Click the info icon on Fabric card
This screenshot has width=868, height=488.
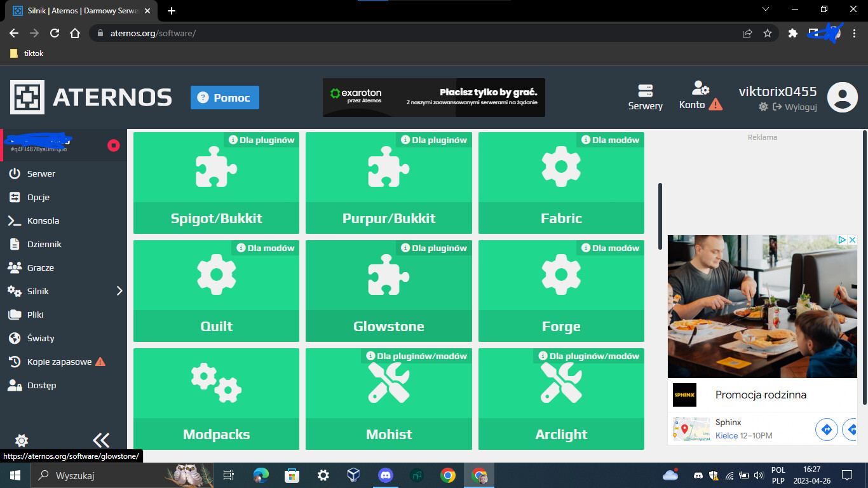tap(585, 140)
